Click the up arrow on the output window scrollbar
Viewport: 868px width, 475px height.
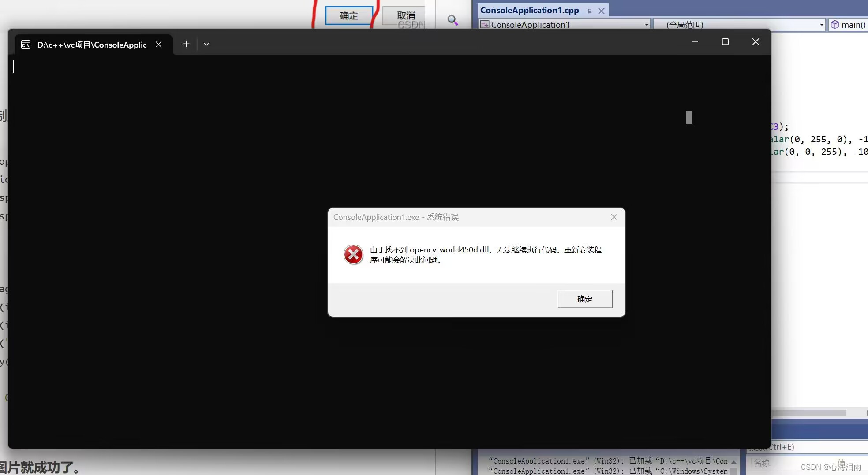(x=733, y=461)
